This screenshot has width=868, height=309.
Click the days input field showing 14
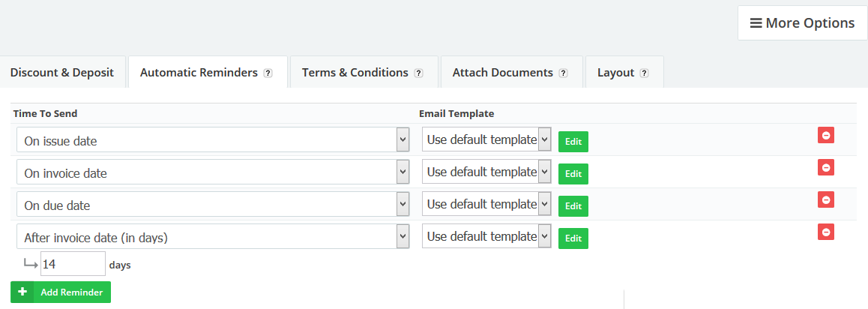(73, 264)
